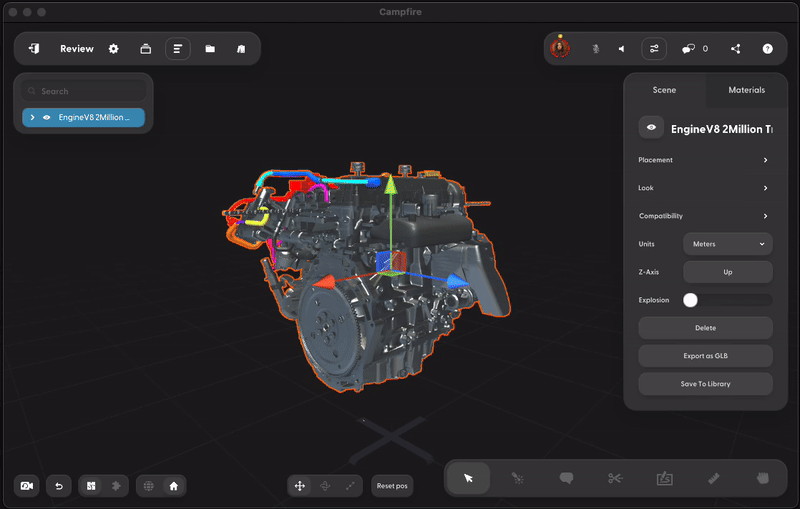Screen dimensions: 800x509
Task: Pick the ruler measurement tool
Action: pos(713,479)
